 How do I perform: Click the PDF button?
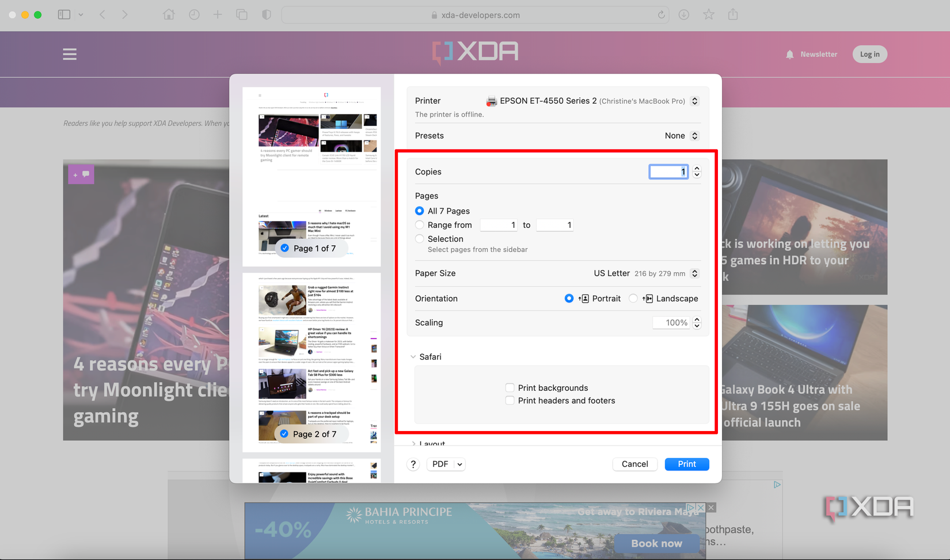click(440, 464)
